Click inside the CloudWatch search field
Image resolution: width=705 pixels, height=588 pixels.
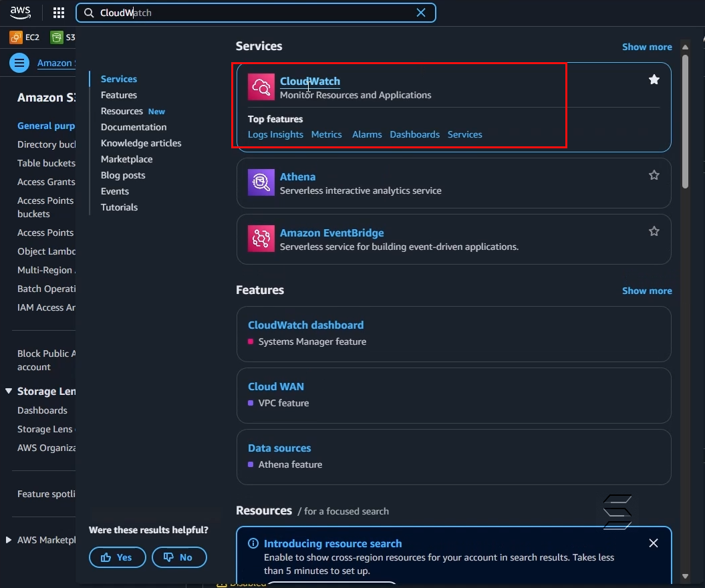pos(256,13)
